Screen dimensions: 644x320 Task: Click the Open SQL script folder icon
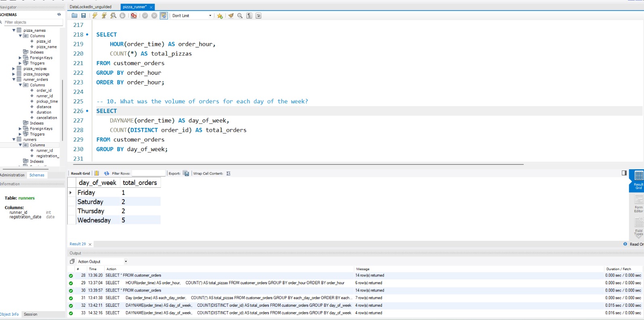coord(74,16)
